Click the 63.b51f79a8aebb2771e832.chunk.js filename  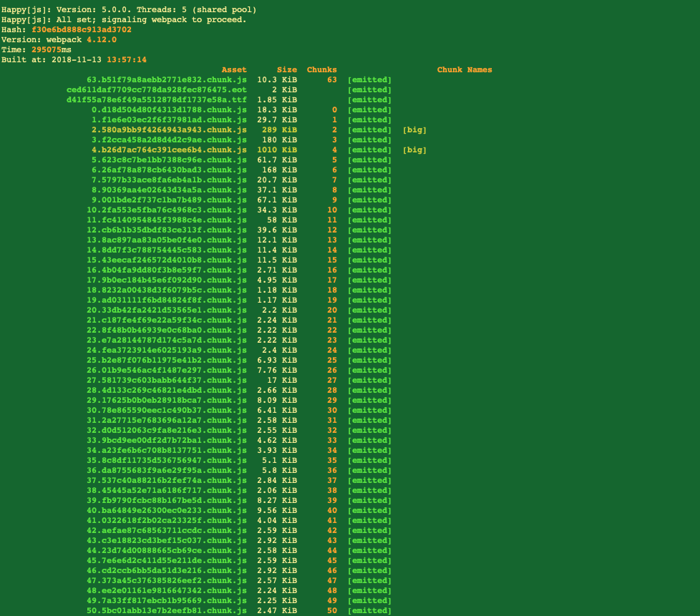[x=166, y=80]
